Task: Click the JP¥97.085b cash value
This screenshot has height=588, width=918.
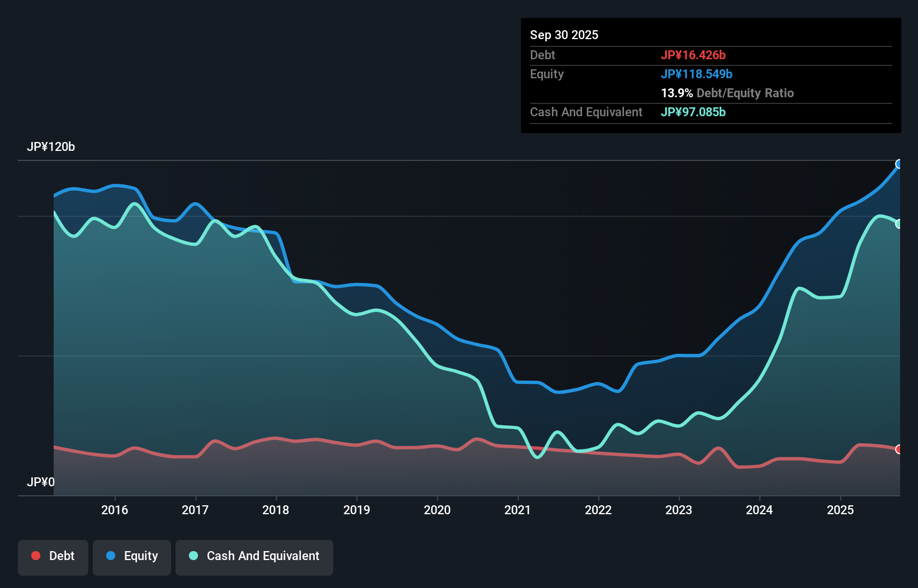Action: (x=693, y=112)
